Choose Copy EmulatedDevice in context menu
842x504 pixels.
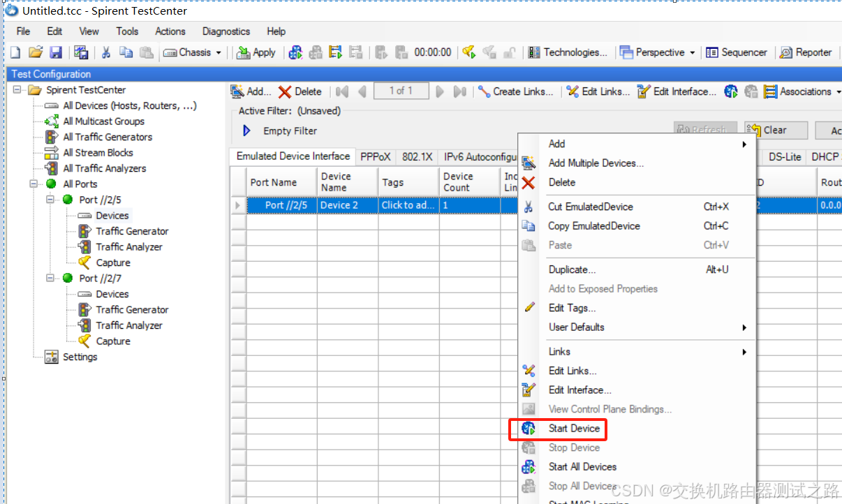click(x=594, y=225)
